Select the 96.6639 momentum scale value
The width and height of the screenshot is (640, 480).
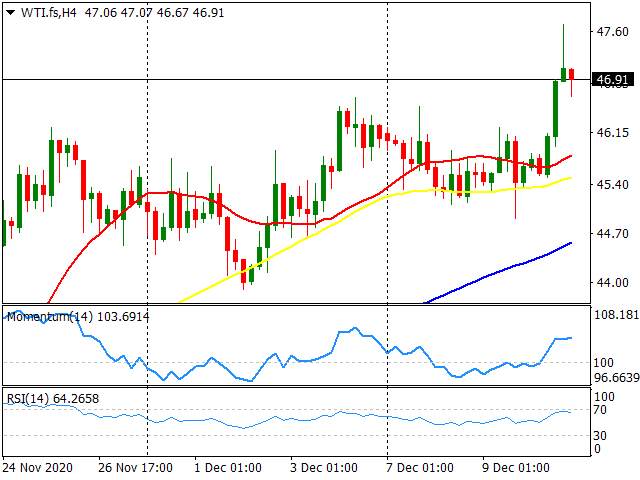pos(616,378)
